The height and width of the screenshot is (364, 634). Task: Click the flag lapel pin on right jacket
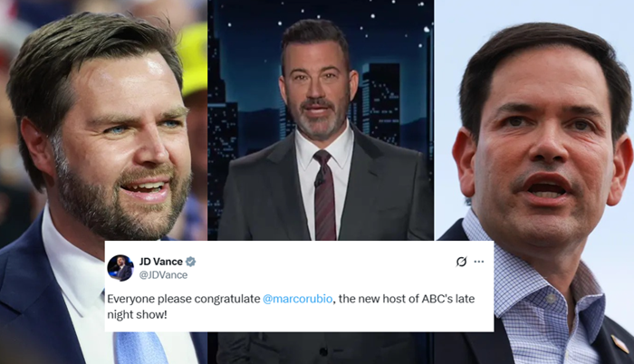[620, 342]
